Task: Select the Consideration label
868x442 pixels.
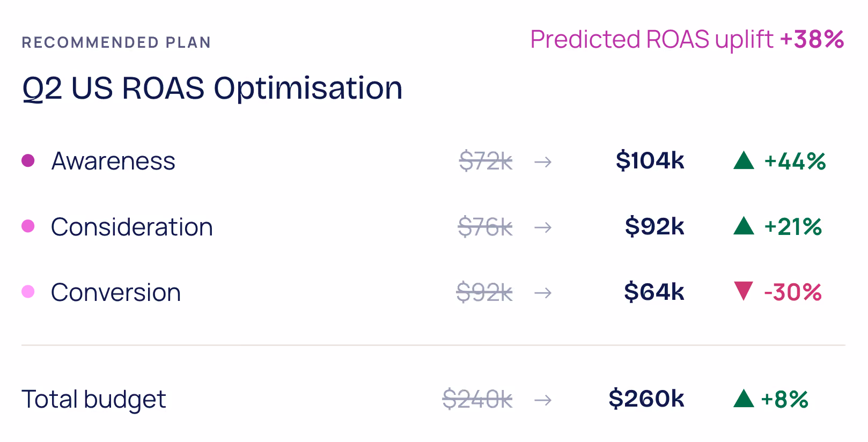Action: point(132,227)
